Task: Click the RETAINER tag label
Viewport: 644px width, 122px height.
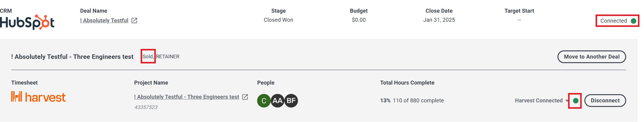Action: 168,56
